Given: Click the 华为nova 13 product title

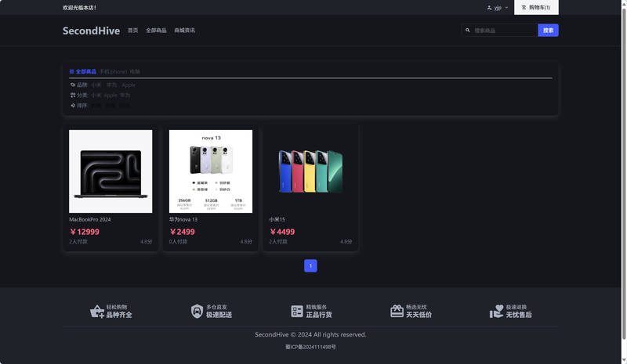Looking at the screenshot, I should click(x=183, y=219).
